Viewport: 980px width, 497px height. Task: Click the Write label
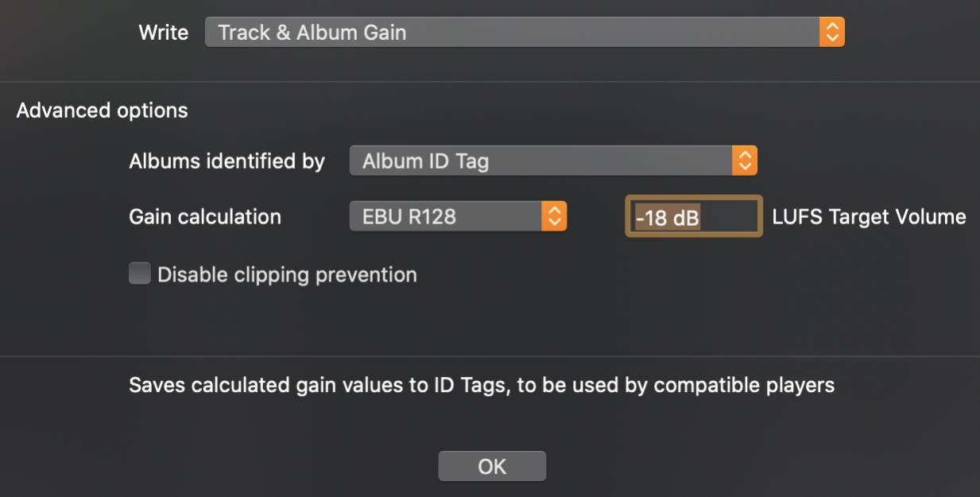click(164, 33)
